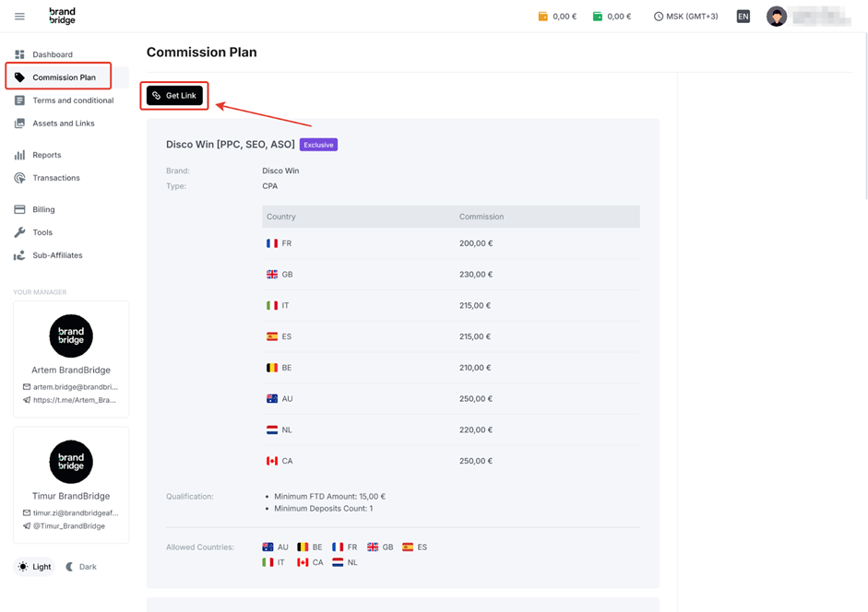
Task: Open Dashboard from the sidebar
Action: pos(53,54)
